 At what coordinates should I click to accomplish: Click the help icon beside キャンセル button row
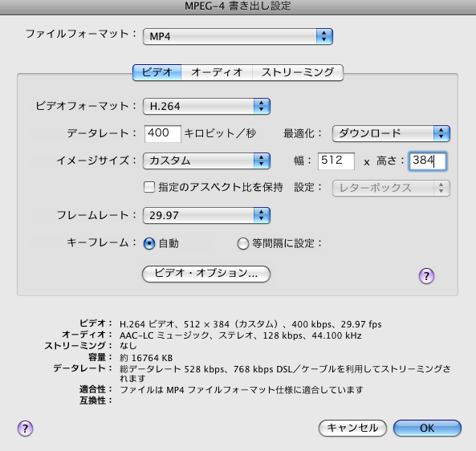[x=25, y=429]
